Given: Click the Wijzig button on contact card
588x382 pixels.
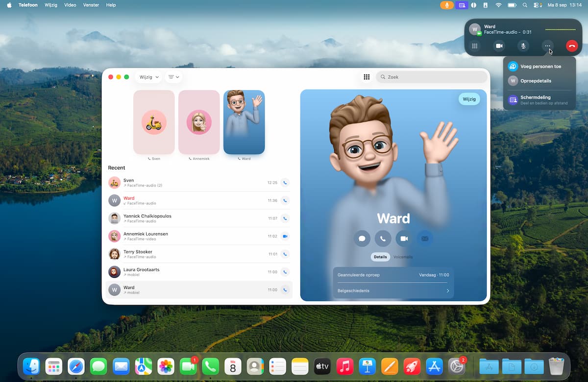Looking at the screenshot, I should [x=469, y=99].
